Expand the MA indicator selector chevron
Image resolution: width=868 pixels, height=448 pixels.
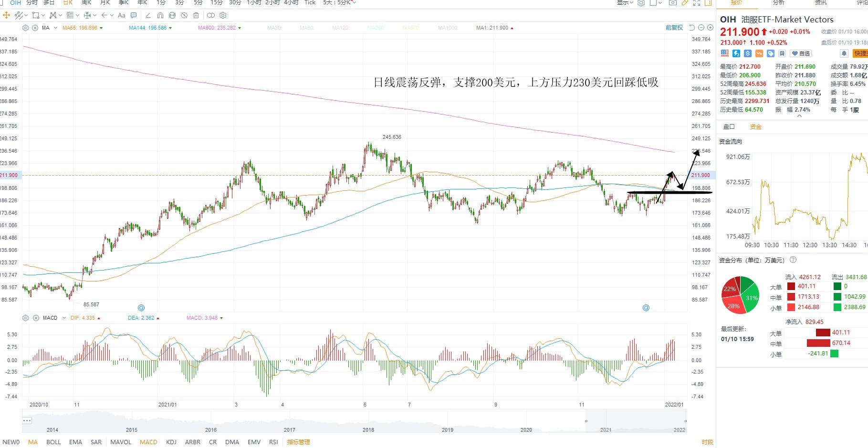pos(55,28)
